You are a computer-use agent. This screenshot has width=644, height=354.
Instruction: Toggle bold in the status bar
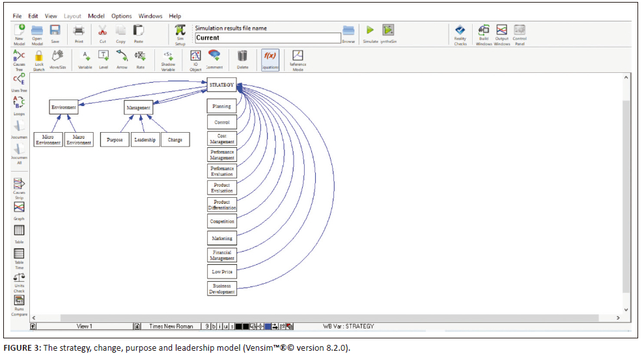pyautogui.click(x=214, y=326)
